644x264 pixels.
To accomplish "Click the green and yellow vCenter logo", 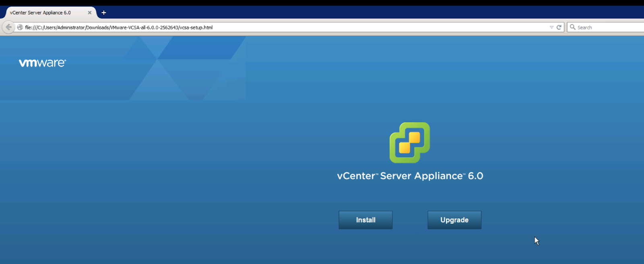I will coord(410,143).
